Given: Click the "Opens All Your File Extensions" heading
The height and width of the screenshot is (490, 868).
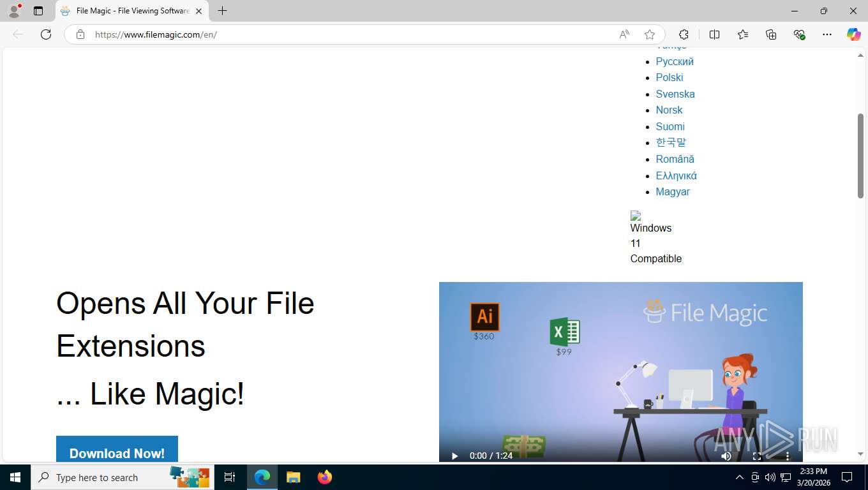Looking at the screenshot, I should 185,325.
